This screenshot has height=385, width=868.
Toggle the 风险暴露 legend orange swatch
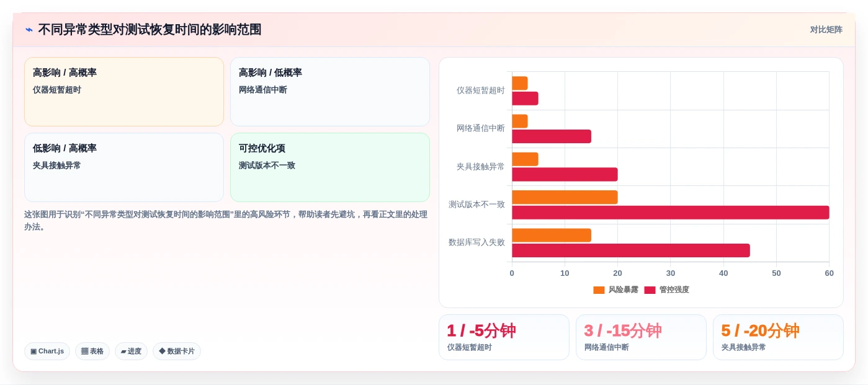(x=599, y=290)
